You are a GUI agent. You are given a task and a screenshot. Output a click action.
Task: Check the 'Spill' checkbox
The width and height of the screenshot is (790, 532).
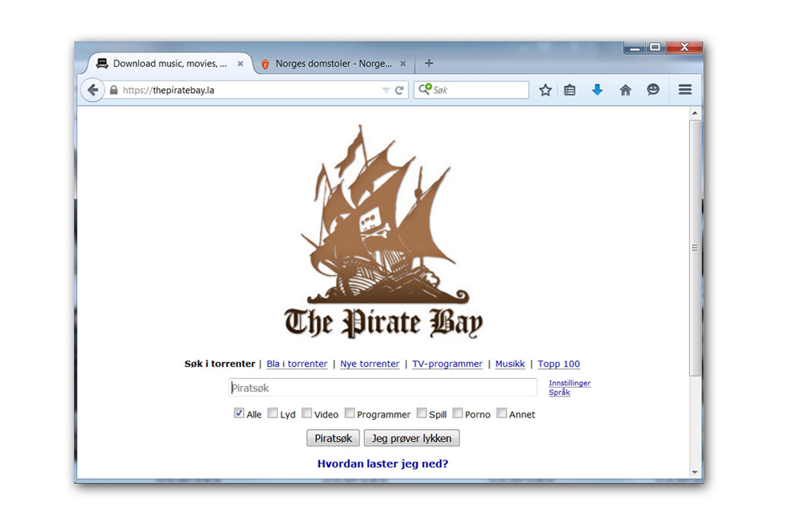coord(422,413)
